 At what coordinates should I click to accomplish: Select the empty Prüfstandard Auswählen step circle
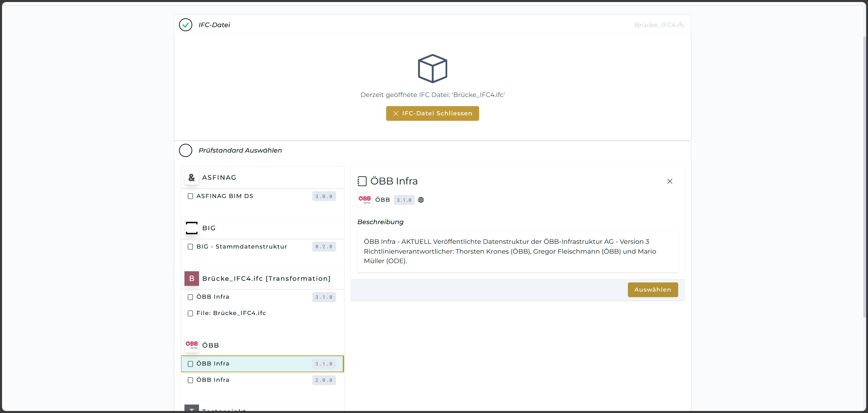[185, 150]
